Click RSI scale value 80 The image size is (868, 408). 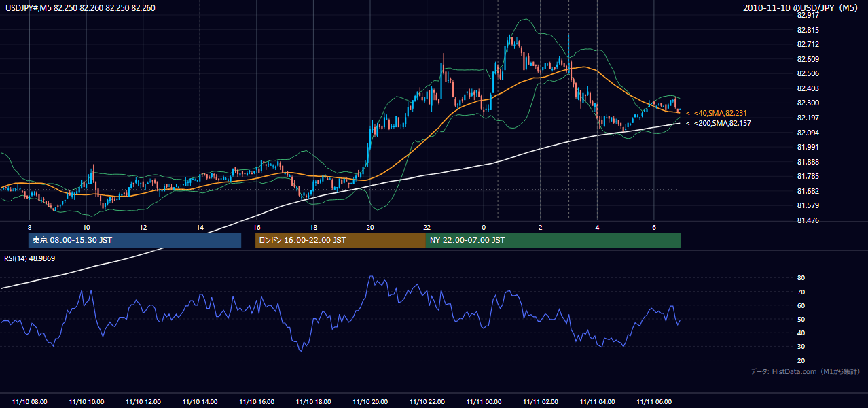(x=801, y=278)
